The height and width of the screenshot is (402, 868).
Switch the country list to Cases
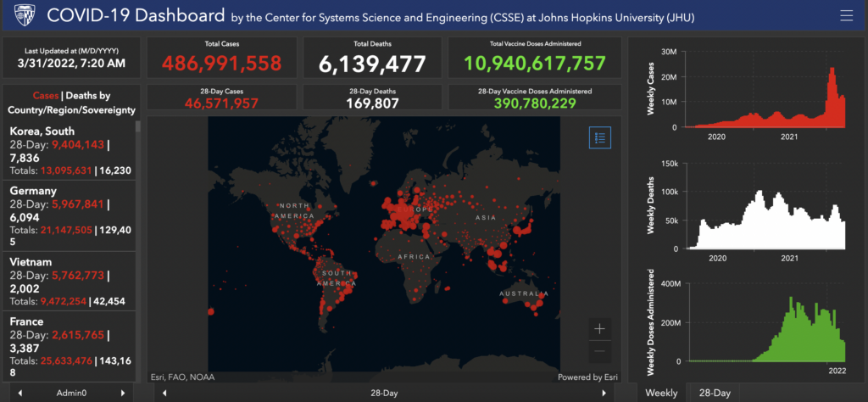click(45, 96)
